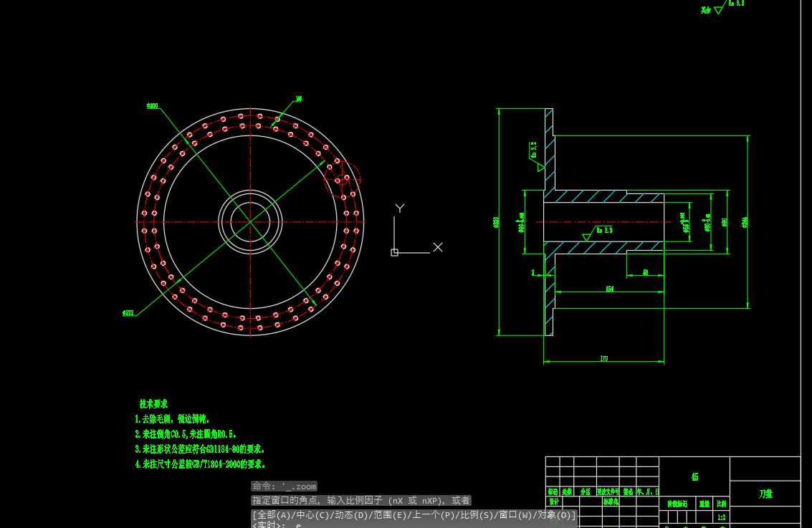The width and height of the screenshot is (812, 528).
Task: Choose the 范围(E) zoom option
Action: click(x=392, y=514)
